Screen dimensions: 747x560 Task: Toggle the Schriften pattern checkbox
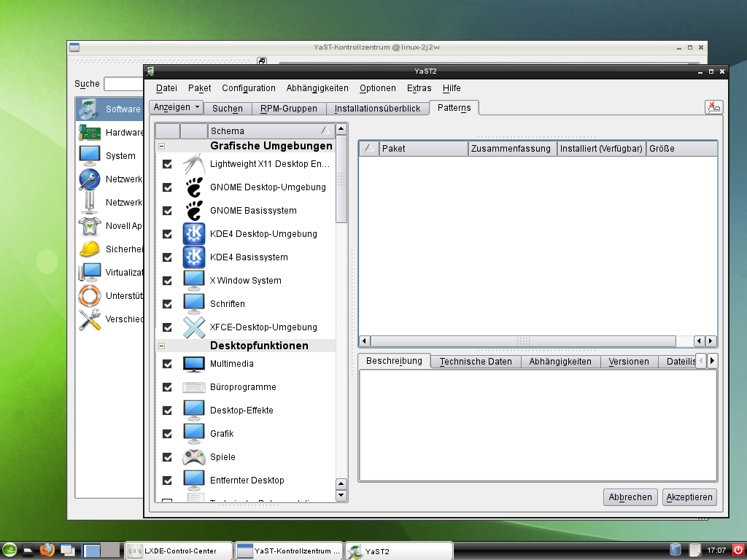coord(167,304)
